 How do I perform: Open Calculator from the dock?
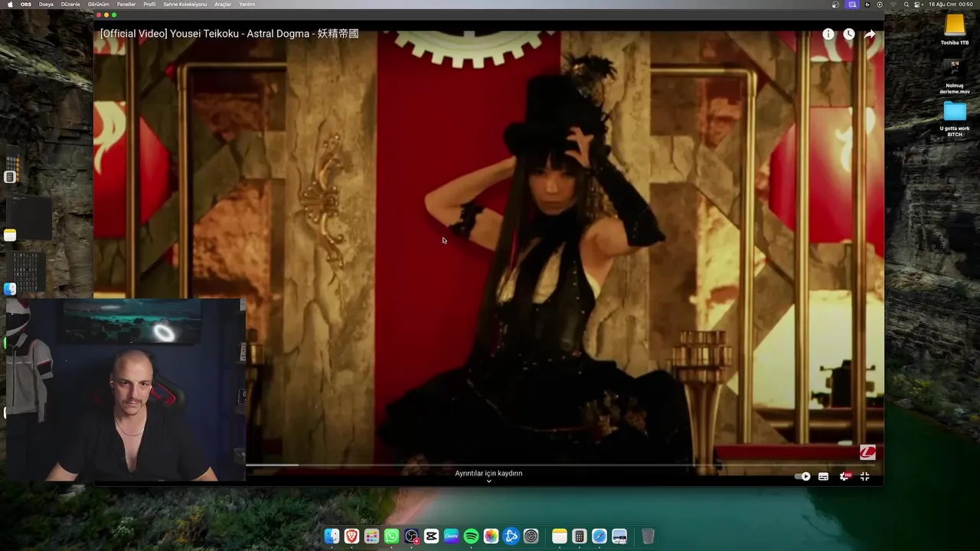(x=580, y=536)
